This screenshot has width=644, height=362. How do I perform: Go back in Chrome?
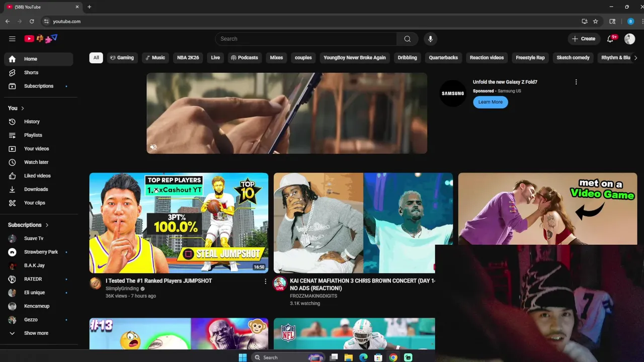click(8, 21)
